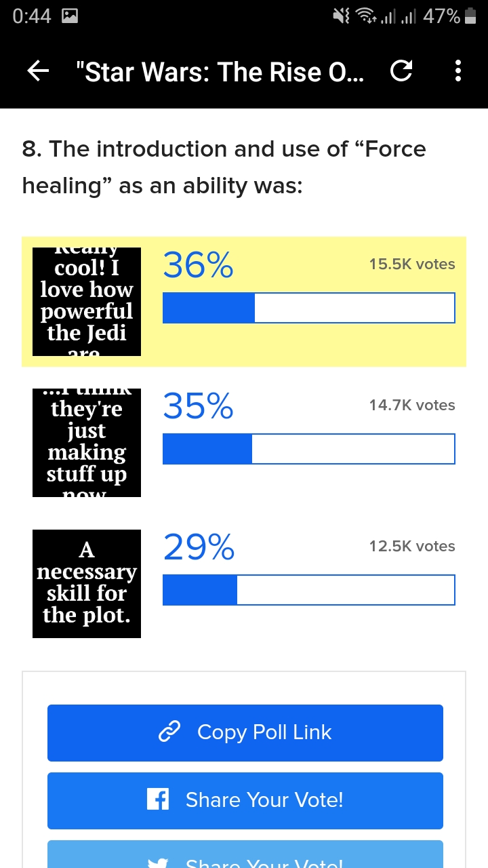Tap the 29% result progress bar
This screenshot has height=868, width=488.
(x=309, y=590)
